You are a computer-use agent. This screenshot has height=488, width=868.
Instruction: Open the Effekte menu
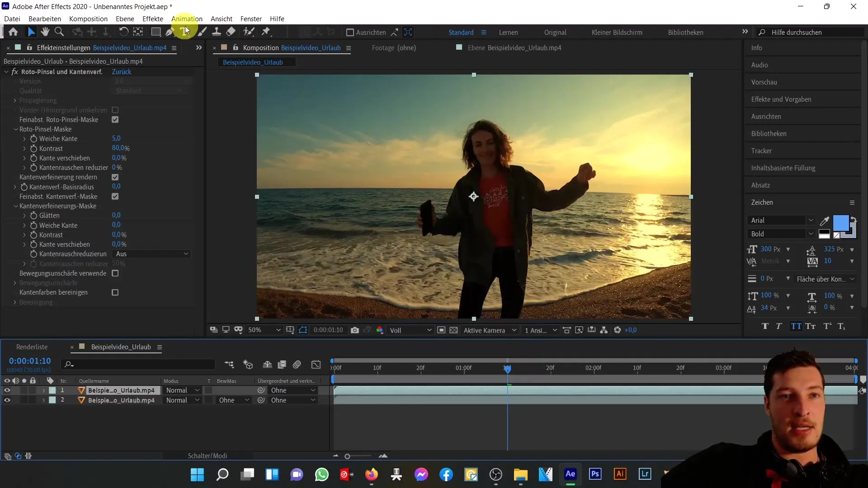[153, 19]
